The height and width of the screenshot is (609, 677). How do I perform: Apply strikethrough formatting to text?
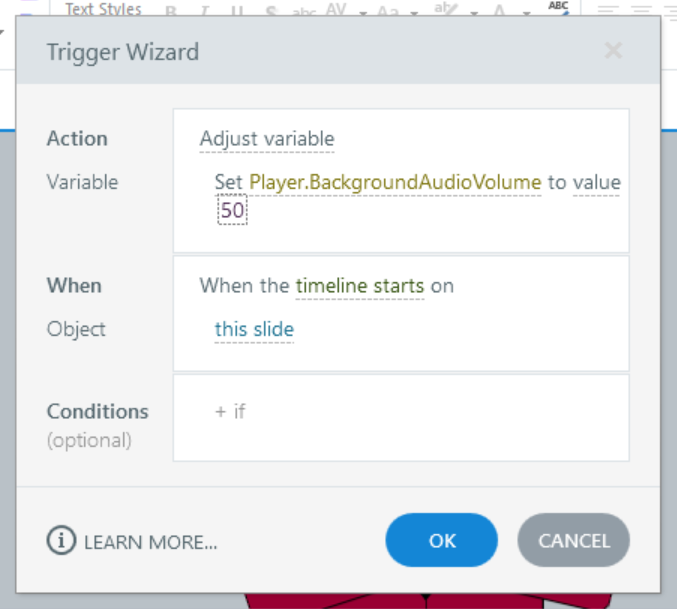coord(270,11)
